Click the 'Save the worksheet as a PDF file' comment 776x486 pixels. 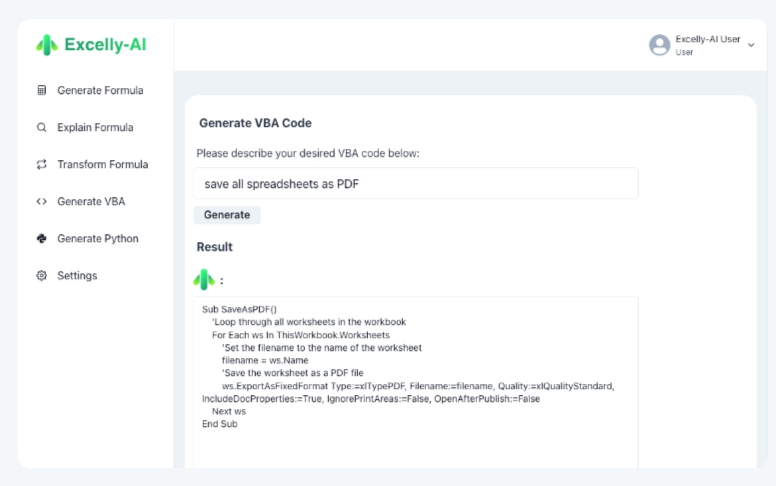coord(292,373)
